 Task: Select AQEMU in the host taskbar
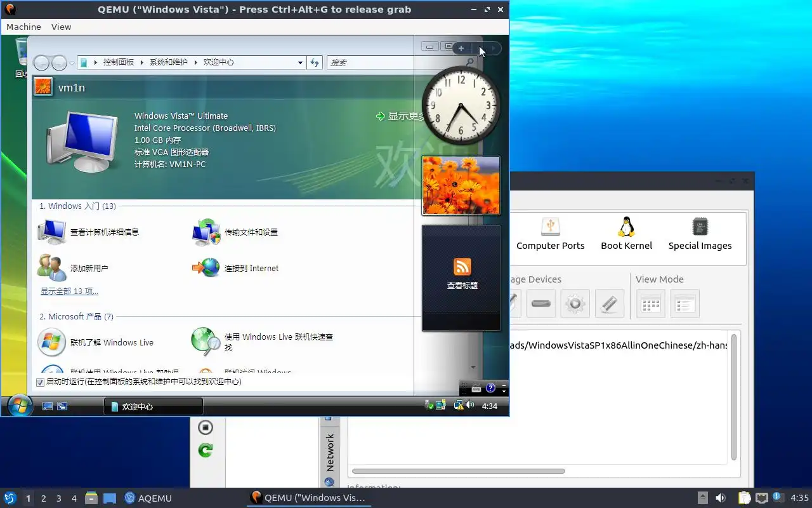pos(148,498)
